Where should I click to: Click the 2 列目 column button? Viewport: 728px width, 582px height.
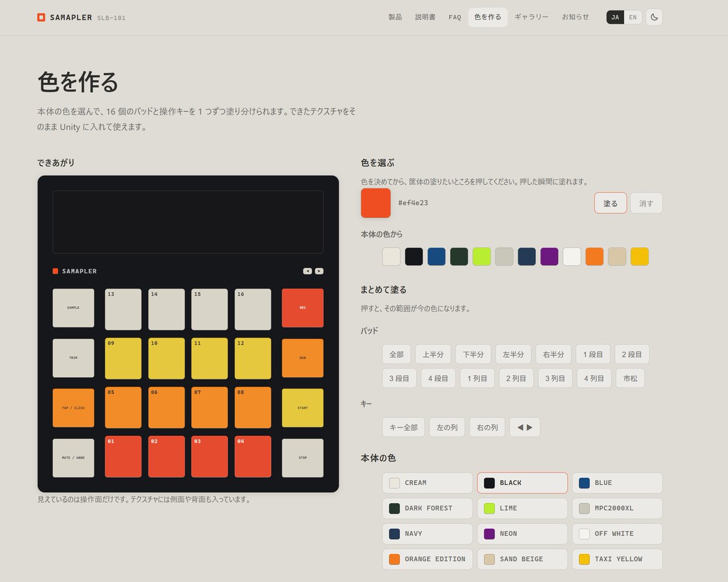point(516,378)
